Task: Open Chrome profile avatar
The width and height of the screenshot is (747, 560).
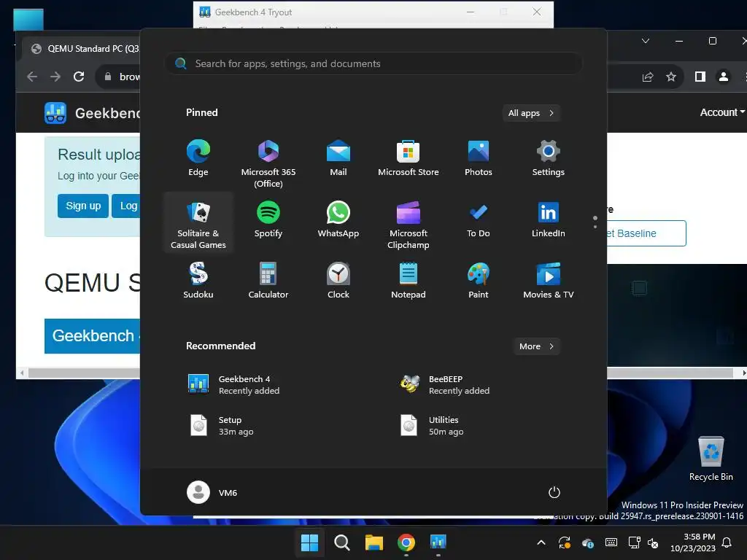Action: tap(723, 77)
